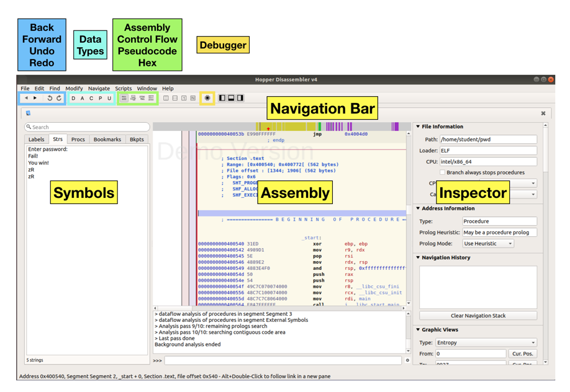Open the Window menu
This screenshot has height=392, width=570.
click(147, 88)
